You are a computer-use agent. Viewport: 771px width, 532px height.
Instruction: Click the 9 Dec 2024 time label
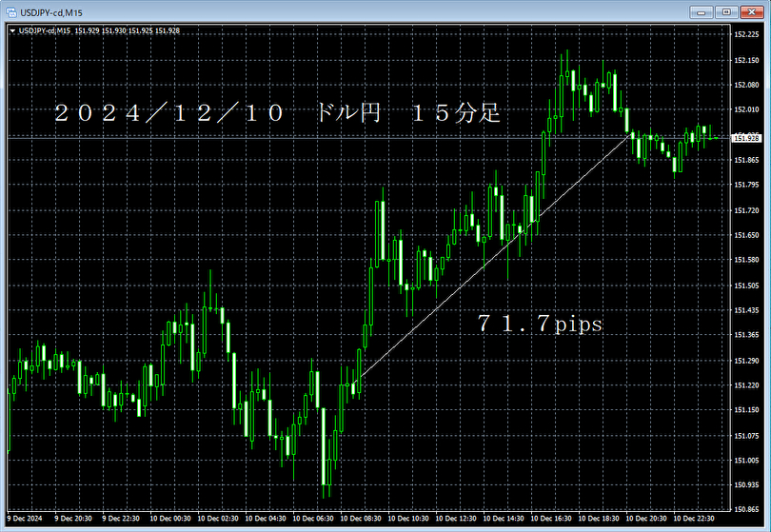[25, 519]
